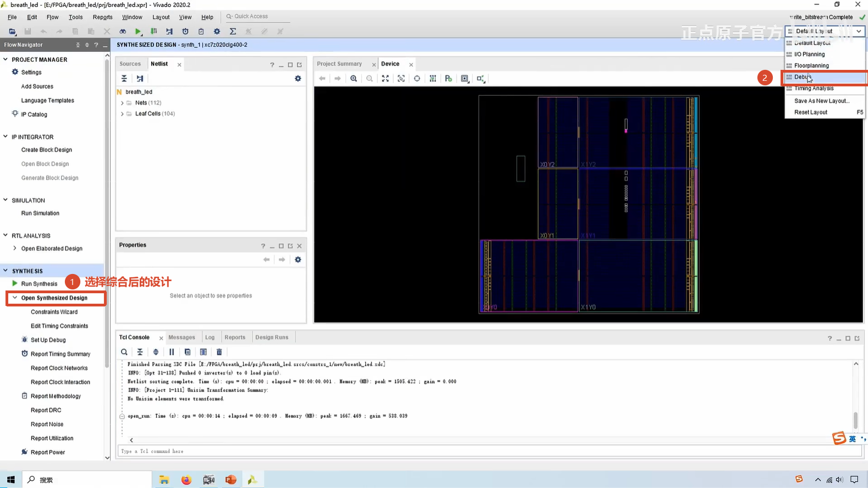This screenshot has width=868, height=488.
Task: Copy Tcl Console contents
Action: [x=188, y=352]
